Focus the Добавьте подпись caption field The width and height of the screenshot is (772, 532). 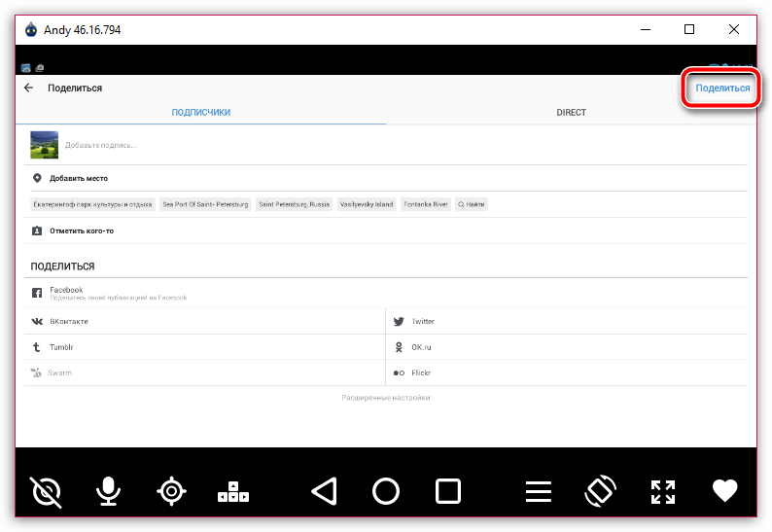[101, 145]
